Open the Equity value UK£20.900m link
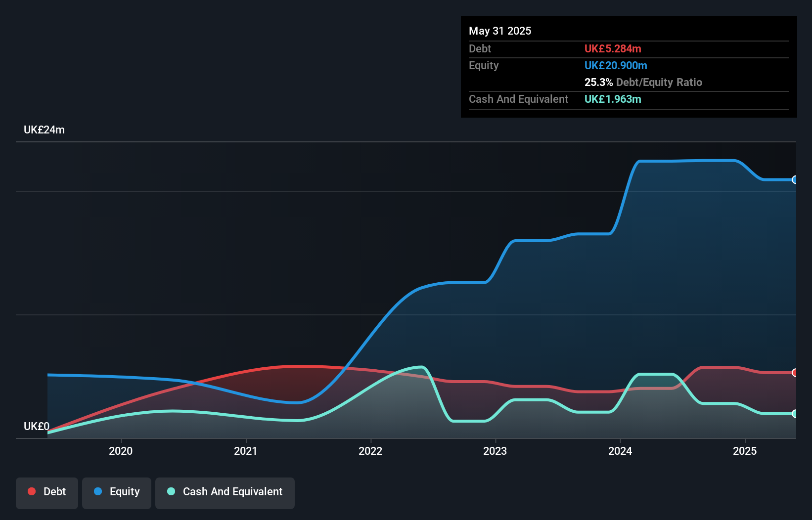 (x=616, y=65)
